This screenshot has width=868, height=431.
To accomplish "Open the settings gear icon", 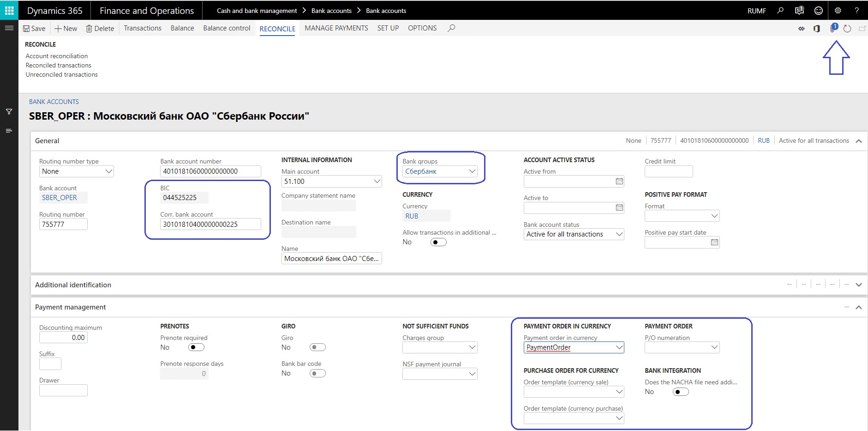I will click(838, 10).
